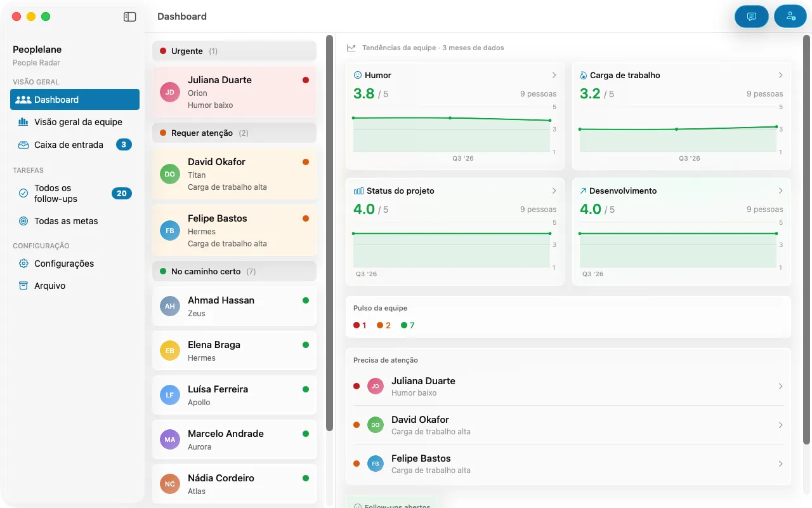Viewport: 812px width, 508px height.
Task: Open the chat message icon button
Action: pos(752,17)
